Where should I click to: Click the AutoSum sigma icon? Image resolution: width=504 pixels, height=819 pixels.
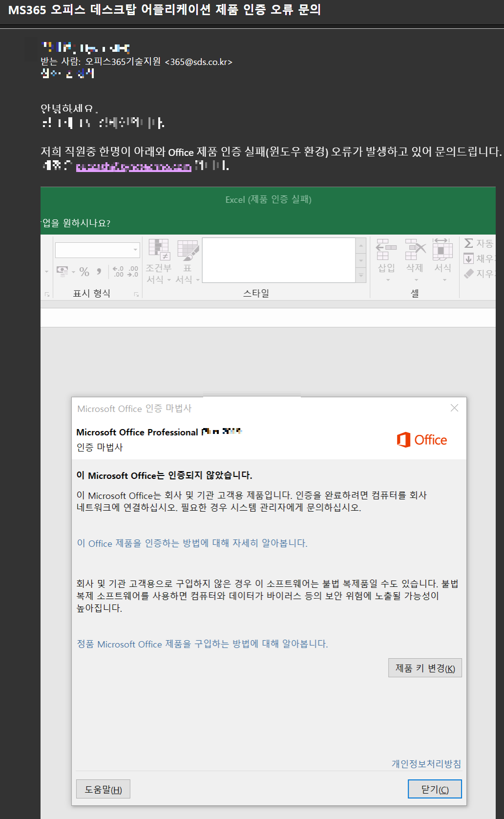pyautogui.click(x=468, y=243)
